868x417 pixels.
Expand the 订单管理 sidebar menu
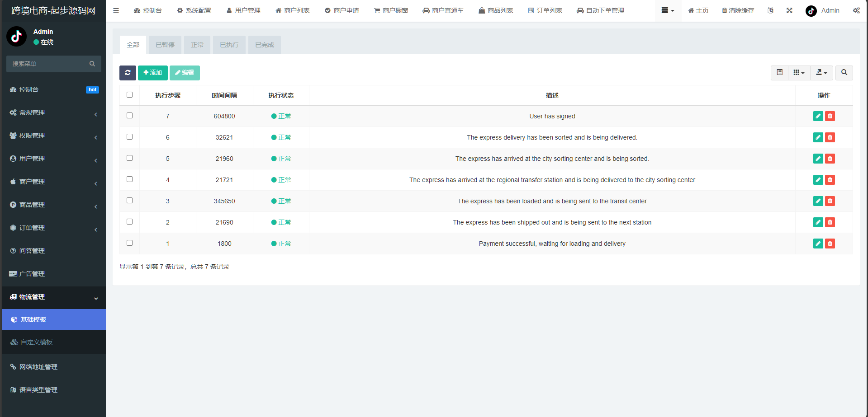point(53,228)
